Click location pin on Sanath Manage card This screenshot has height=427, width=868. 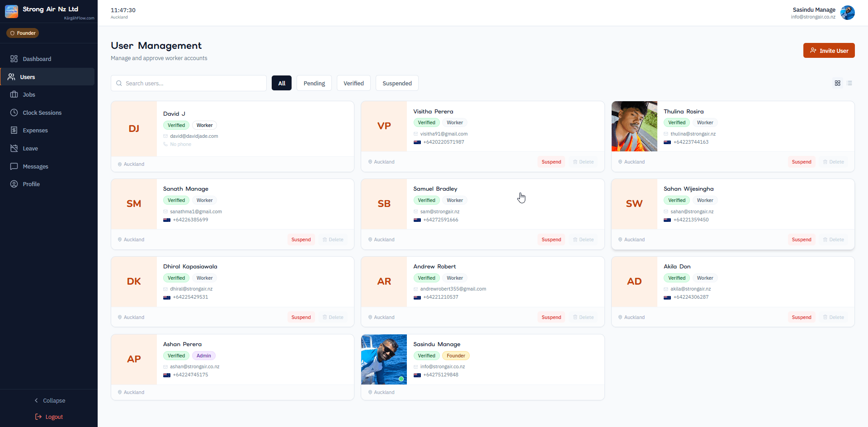(x=120, y=239)
